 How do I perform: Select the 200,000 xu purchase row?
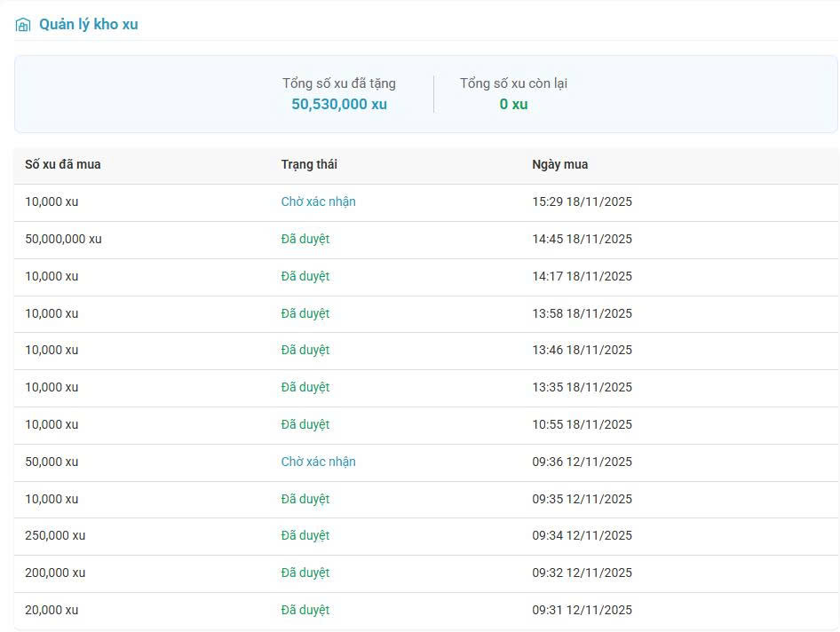pos(426,573)
